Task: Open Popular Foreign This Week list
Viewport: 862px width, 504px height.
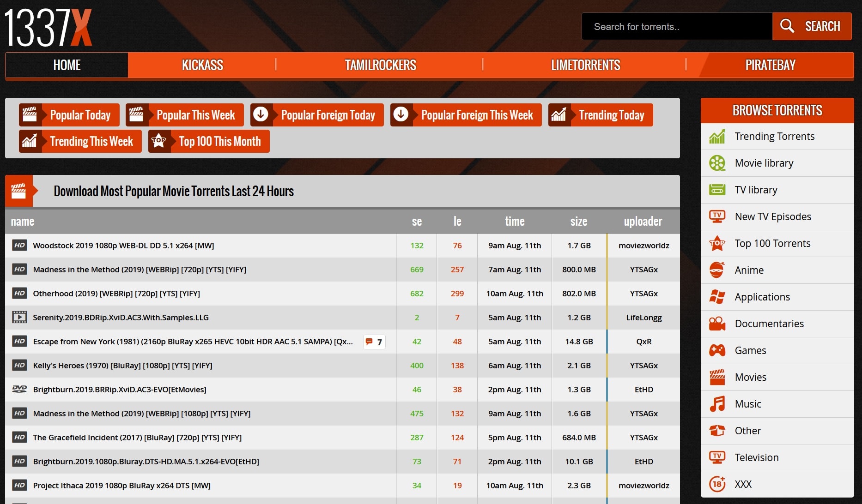Action: [466, 115]
